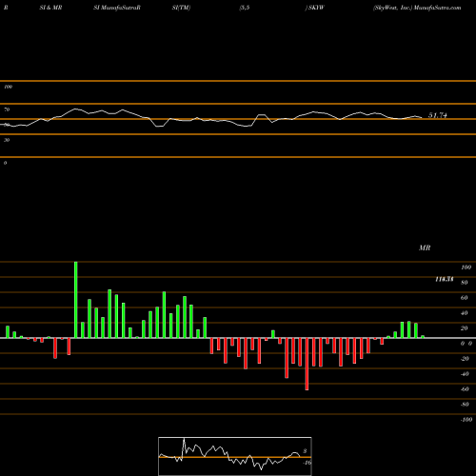Click the 100 label on RSI axis

point(8,87)
